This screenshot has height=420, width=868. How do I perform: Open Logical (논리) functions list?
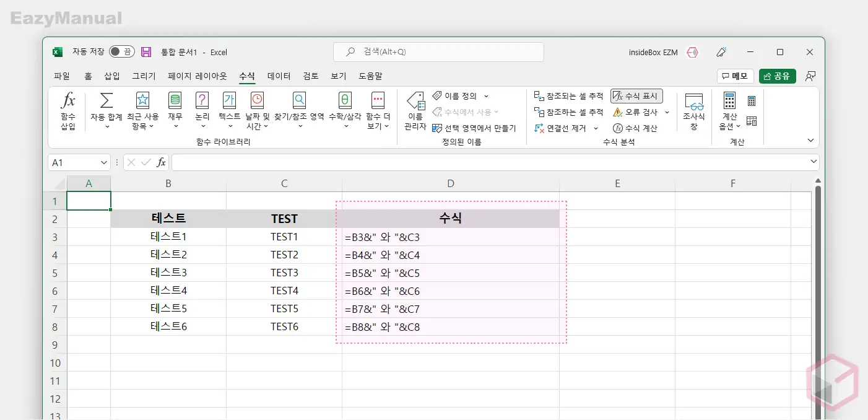click(202, 112)
